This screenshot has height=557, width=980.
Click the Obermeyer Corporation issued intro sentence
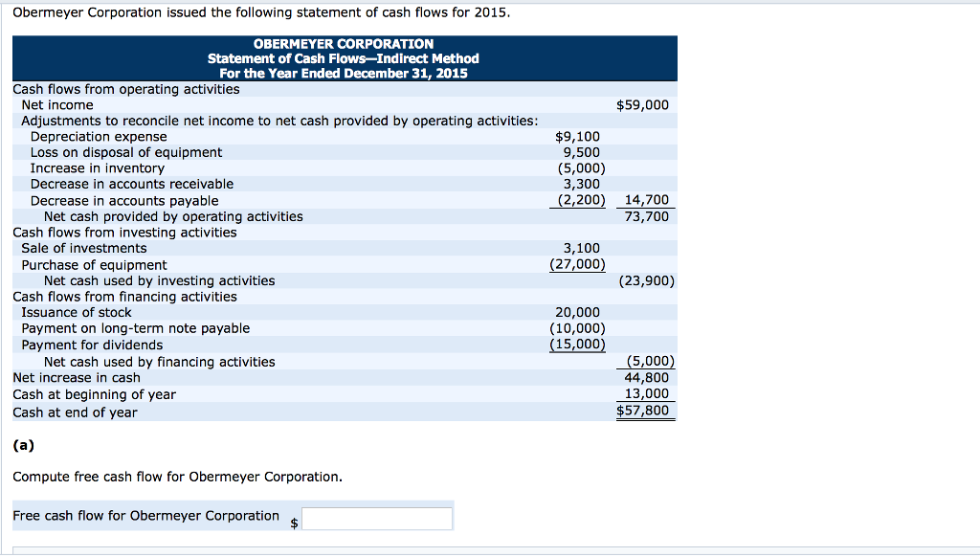pyautogui.click(x=261, y=12)
